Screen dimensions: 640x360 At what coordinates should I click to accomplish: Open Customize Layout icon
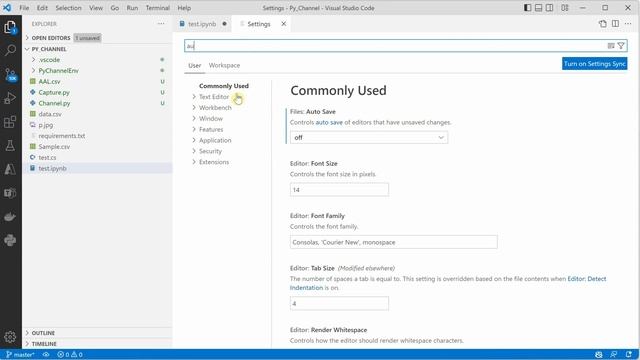pos(564,8)
